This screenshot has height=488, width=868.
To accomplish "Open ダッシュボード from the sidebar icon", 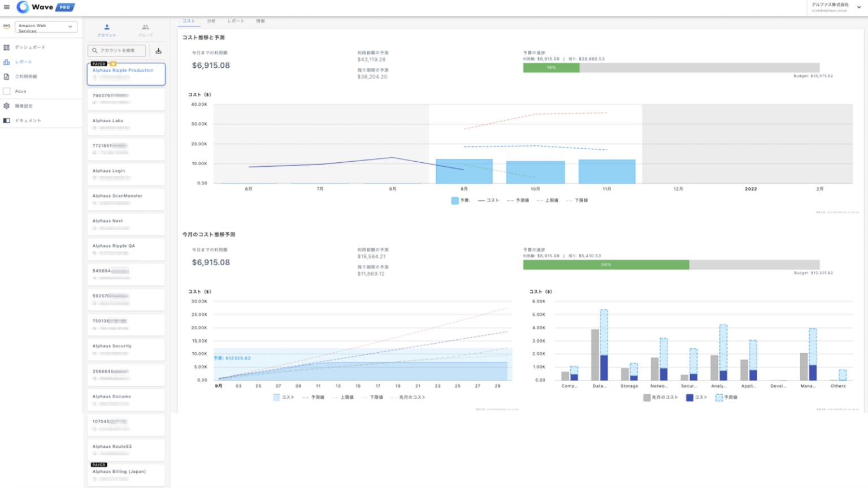I will tap(7, 47).
